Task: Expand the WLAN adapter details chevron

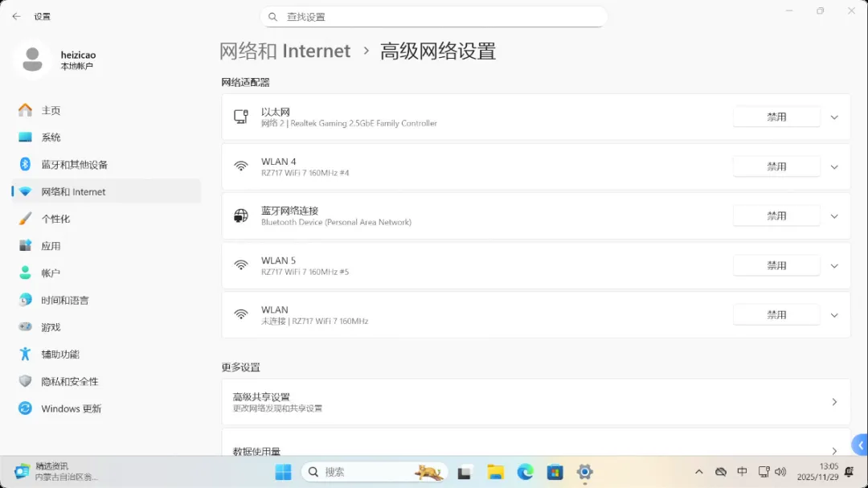Action: [834, 315]
